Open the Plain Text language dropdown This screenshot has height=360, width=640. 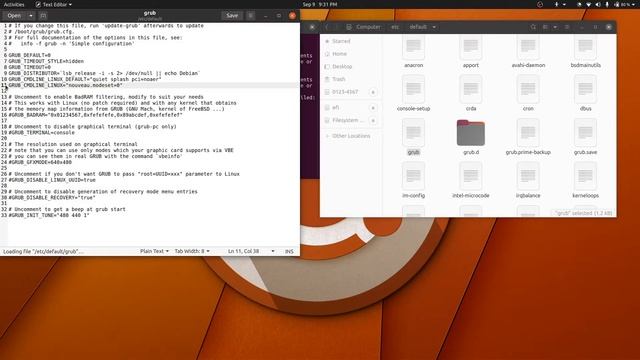click(154, 251)
